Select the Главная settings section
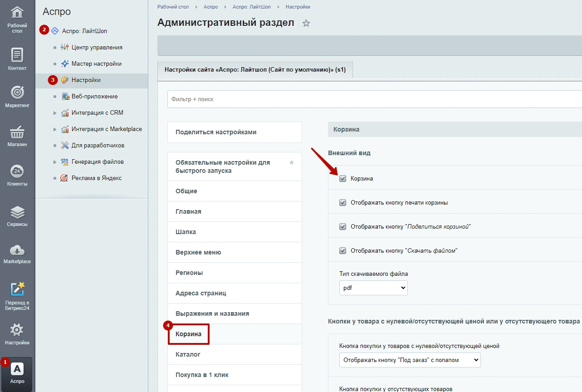The width and height of the screenshot is (582, 392). coord(235,211)
